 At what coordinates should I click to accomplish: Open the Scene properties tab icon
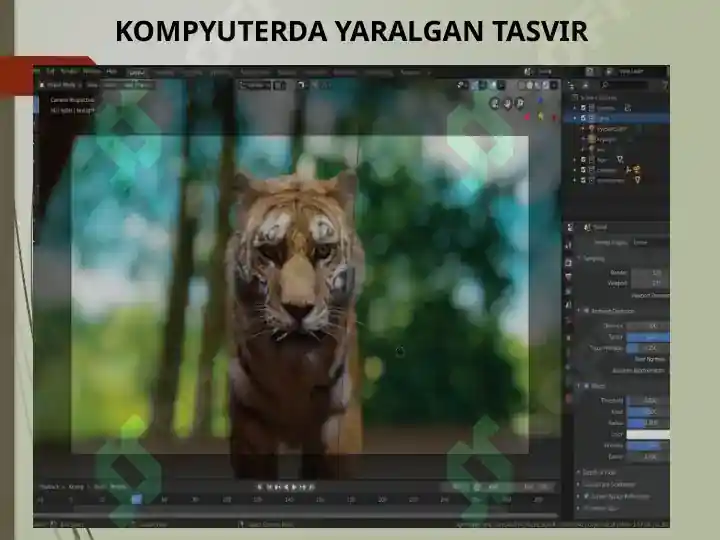tap(568, 305)
